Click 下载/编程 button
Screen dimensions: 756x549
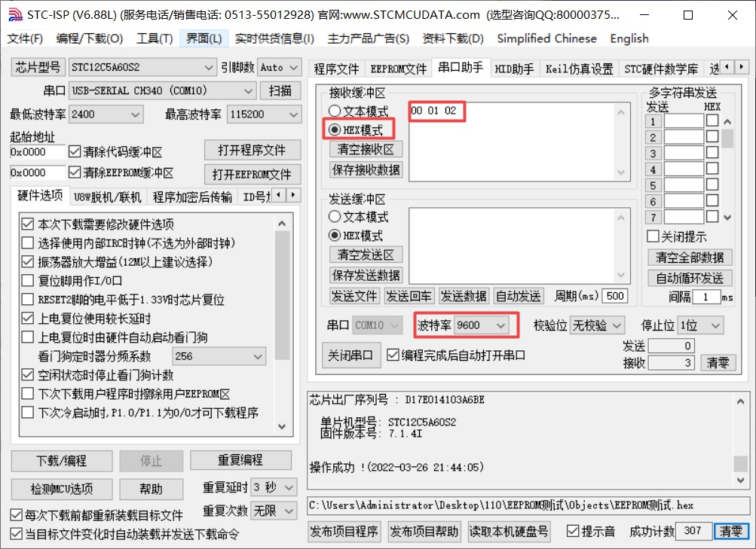[62, 461]
